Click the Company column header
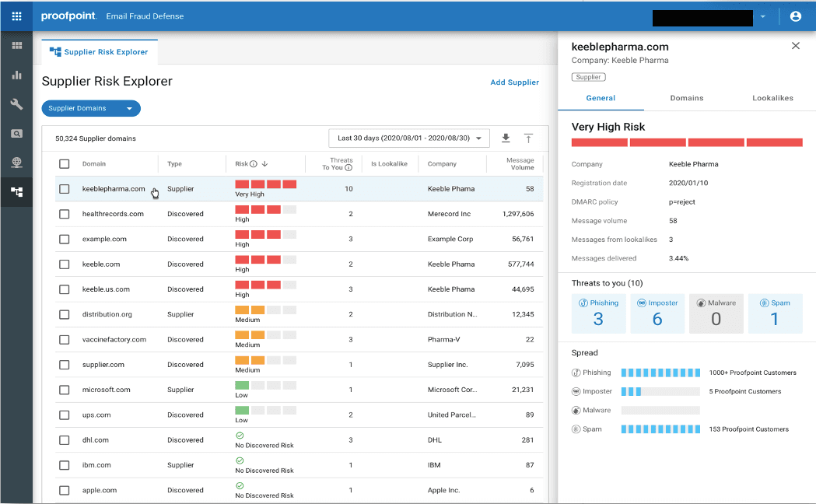 click(x=442, y=164)
